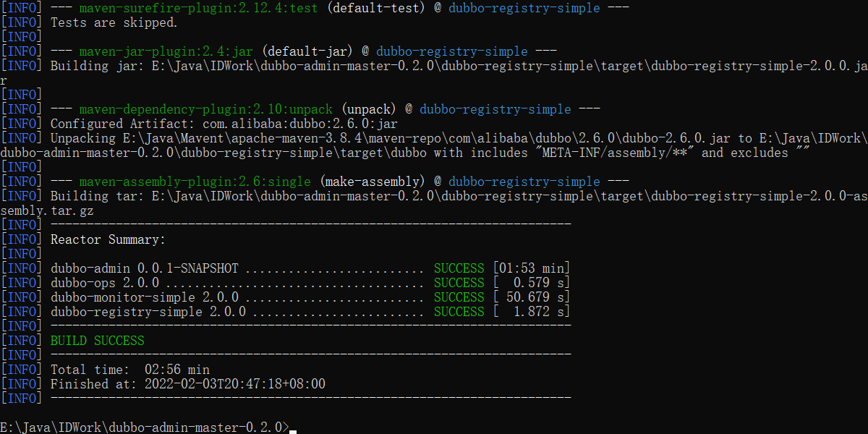Image resolution: width=868 pixels, height=434 pixels.
Task: Click the command prompt cursor at bottom
Action: coord(293,430)
